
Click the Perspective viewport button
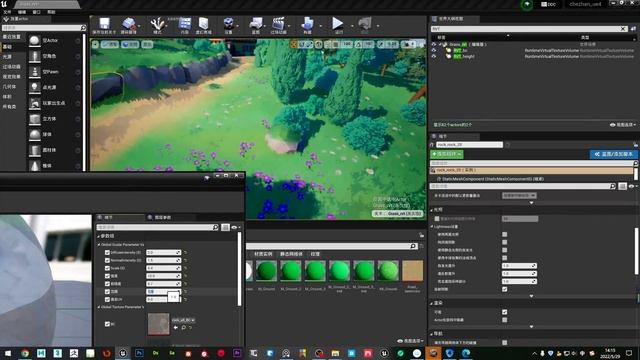coord(110,44)
